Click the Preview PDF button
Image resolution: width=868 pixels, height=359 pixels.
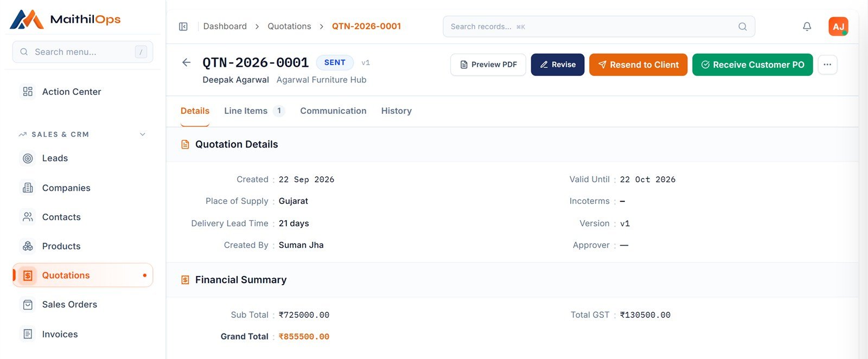488,65
